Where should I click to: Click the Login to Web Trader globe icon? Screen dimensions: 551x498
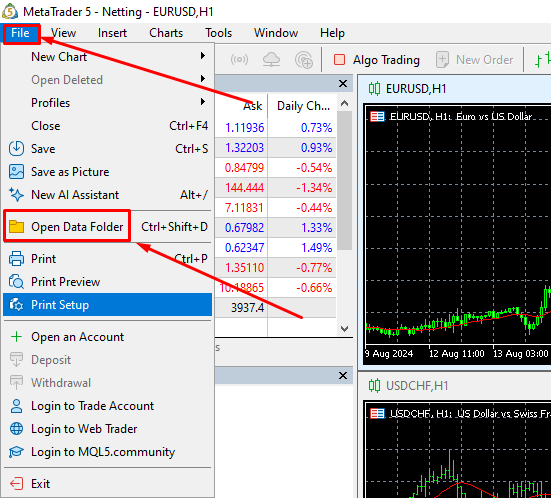[16, 429]
